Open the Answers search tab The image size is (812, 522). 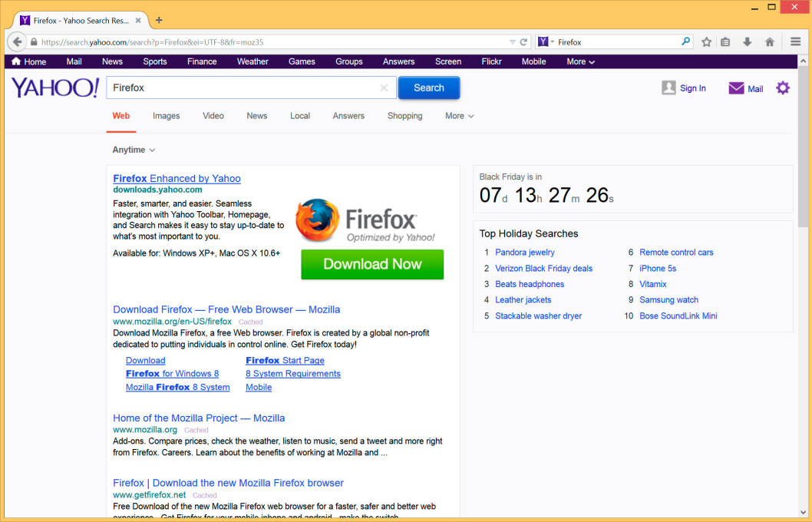(348, 116)
